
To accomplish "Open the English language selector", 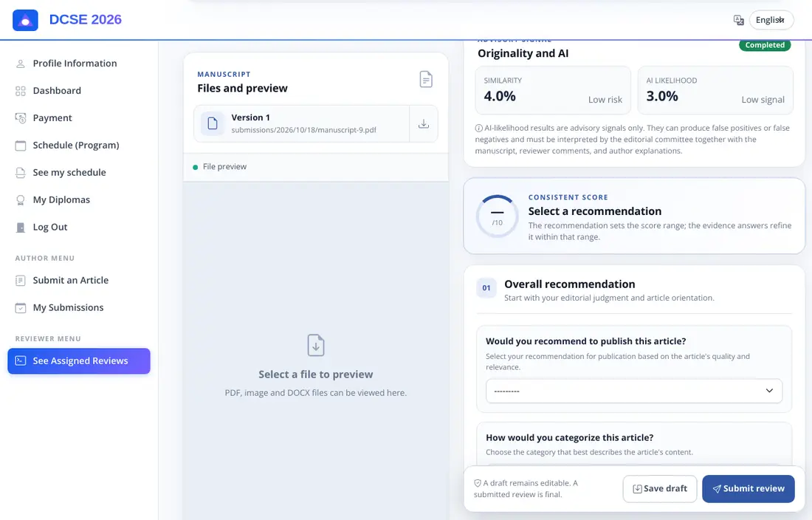I will pos(771,20).
